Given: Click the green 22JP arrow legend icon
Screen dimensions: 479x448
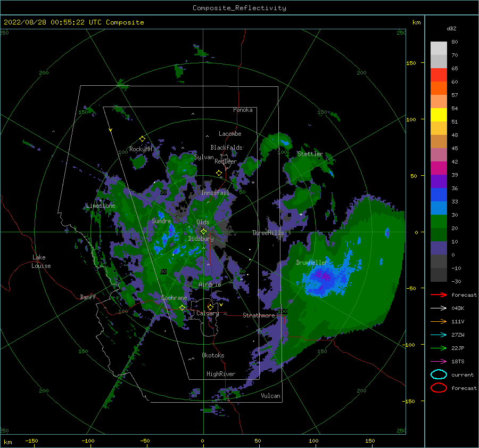Looking at the screenshot, I should pos(439,348).
